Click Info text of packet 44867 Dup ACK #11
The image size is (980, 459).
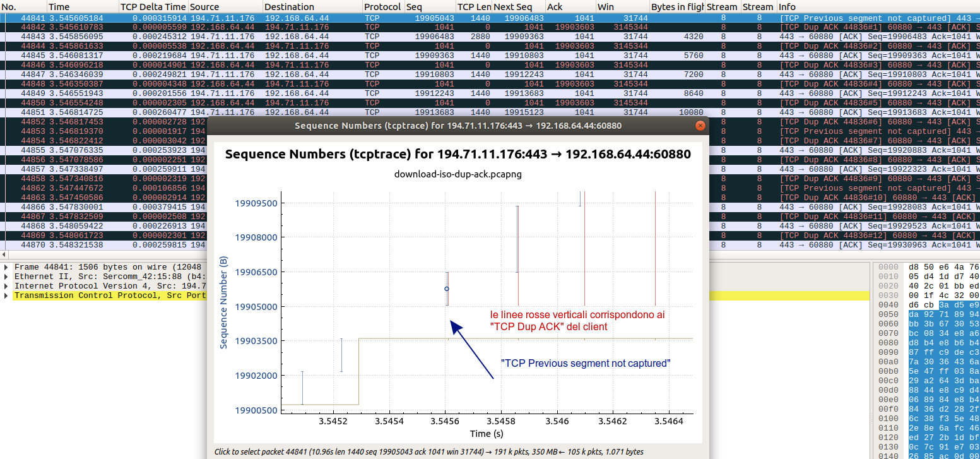(x=880, y=217)
